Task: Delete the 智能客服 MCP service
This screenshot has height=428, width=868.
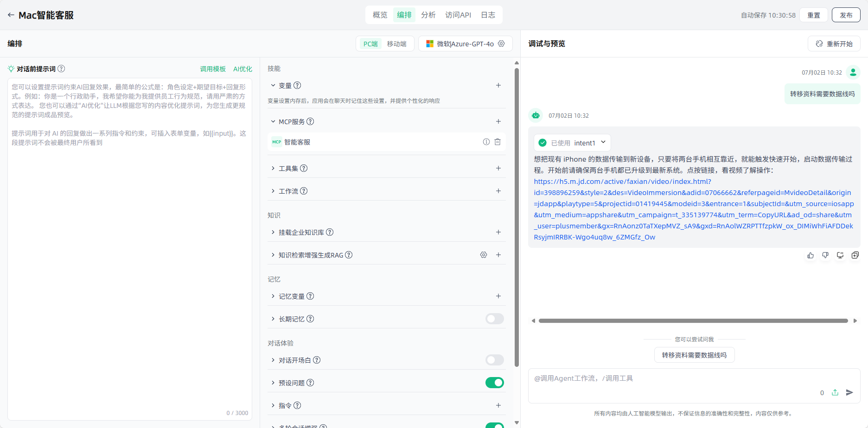Action: click(498, 142)
